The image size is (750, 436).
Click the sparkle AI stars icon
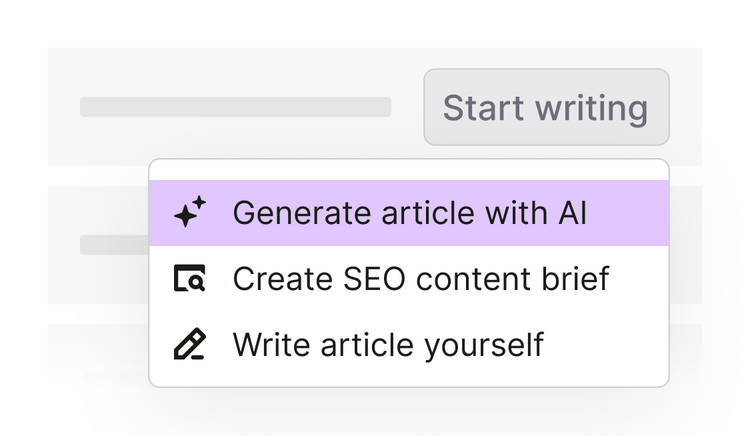190,212
